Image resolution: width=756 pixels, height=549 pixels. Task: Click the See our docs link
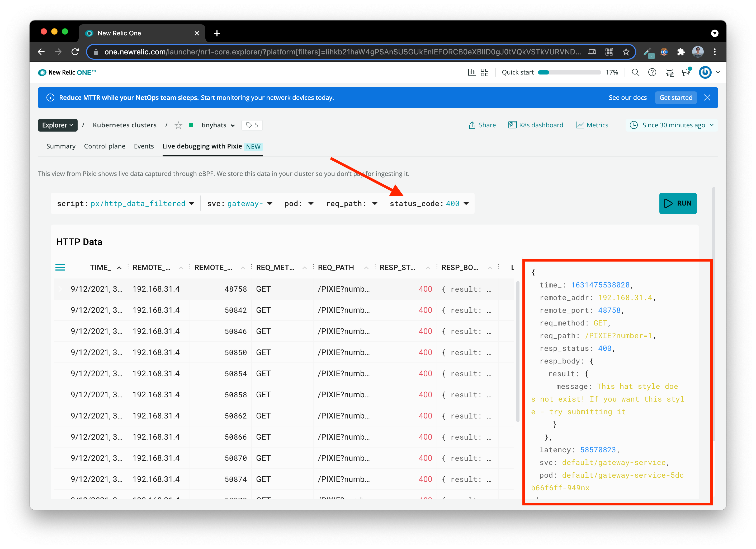tap(627, 98)
